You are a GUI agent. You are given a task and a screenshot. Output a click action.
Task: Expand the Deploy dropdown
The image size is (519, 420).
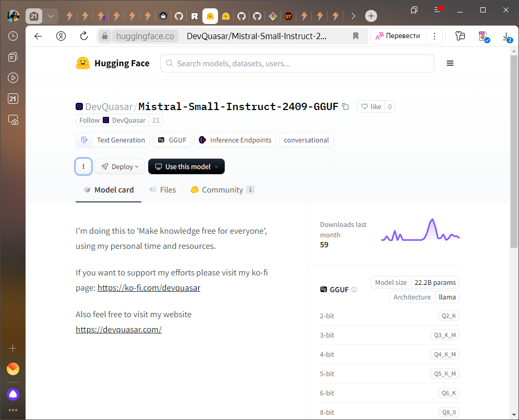click(120, 166)
